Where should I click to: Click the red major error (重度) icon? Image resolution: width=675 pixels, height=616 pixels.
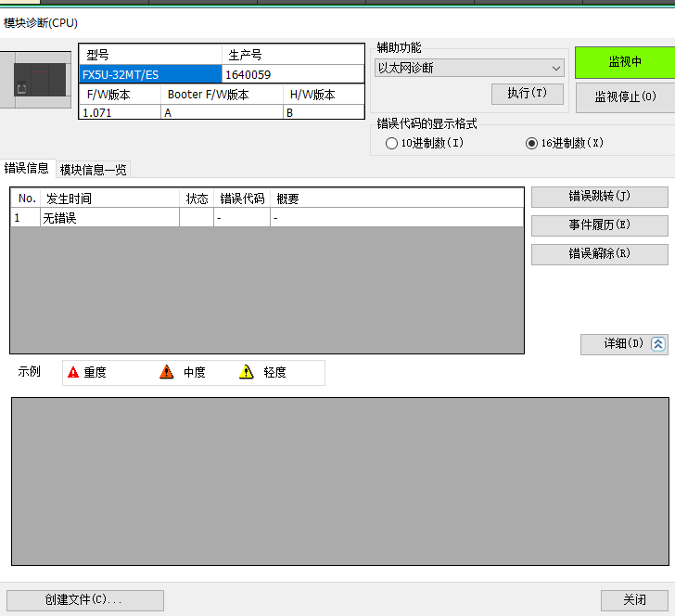pos(73,372)
